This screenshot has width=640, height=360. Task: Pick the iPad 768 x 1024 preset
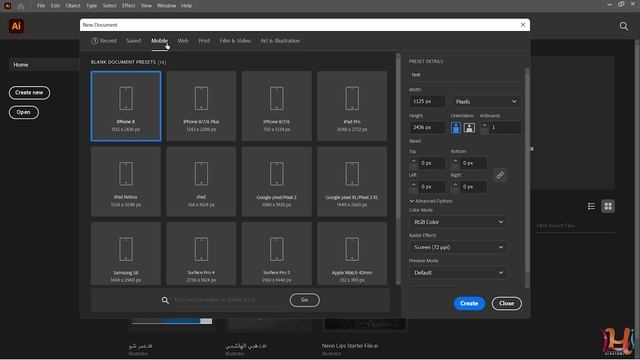[x=201, y=182]
